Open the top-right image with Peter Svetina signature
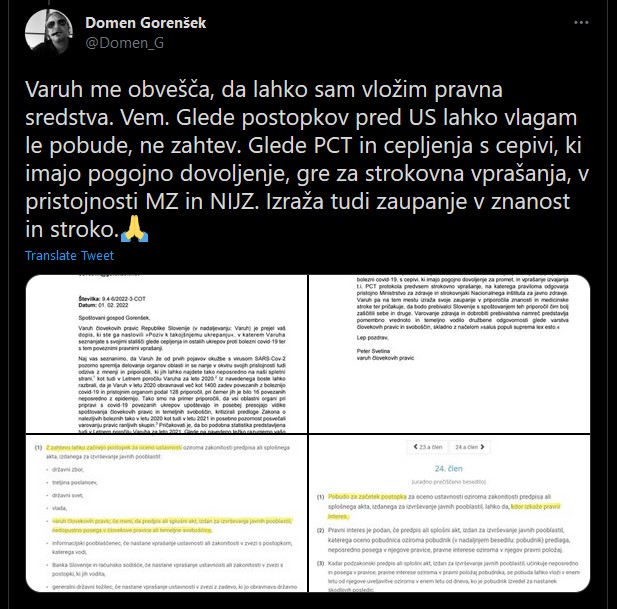617x609 pixels. coord(449,354)
